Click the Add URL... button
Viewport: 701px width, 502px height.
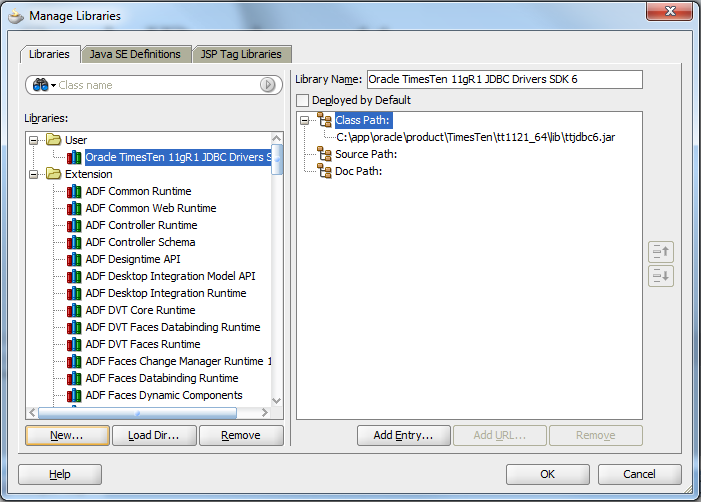tap(500, 435)
